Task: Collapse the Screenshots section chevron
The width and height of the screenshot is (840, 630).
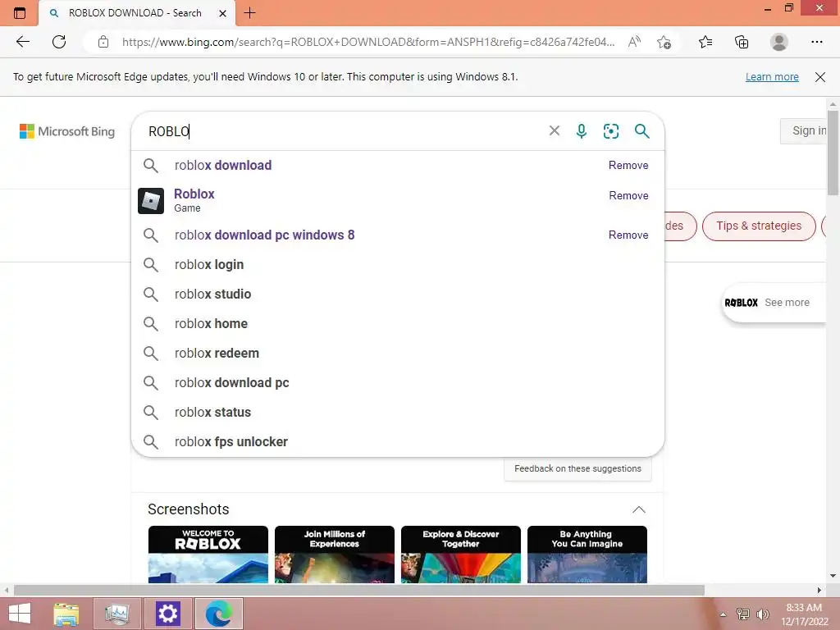Action: click(x=638, y=509)
